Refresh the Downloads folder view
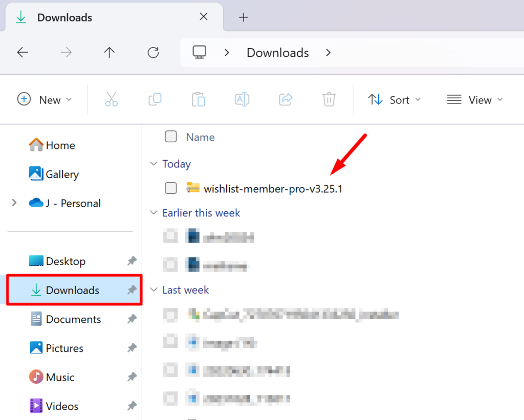The image size is (524, 420). point(153,53)
